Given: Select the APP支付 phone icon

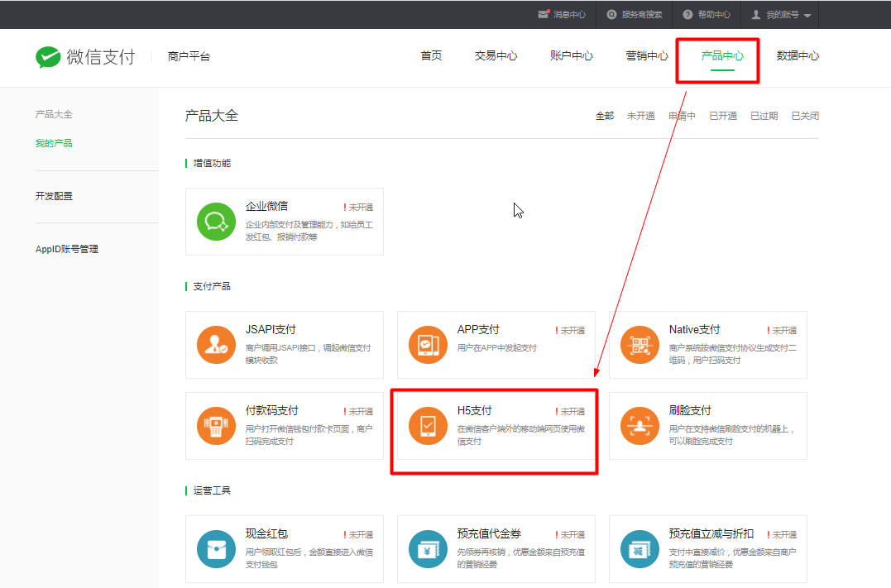Looking at the screenshot, I should 428,345.
